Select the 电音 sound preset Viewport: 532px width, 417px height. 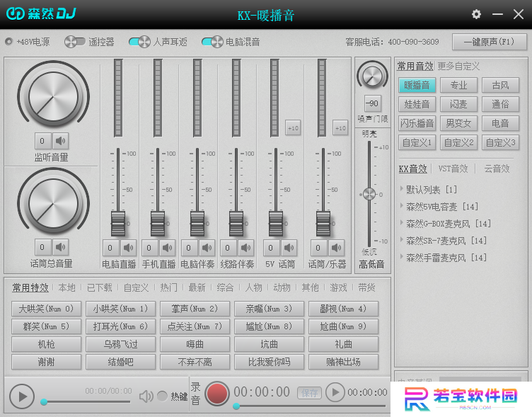tap(500, 123)
